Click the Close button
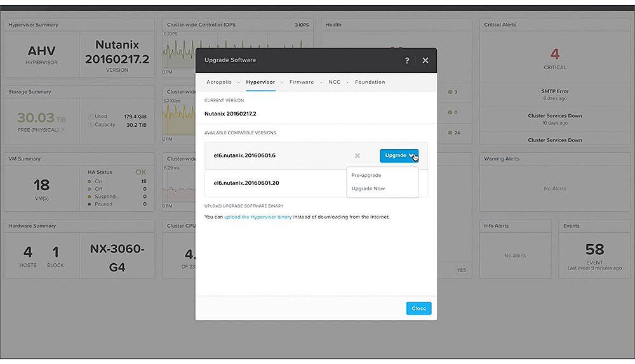Image resolution: width=635 pixels, height=364 pixels. click(x=418, y=308)
